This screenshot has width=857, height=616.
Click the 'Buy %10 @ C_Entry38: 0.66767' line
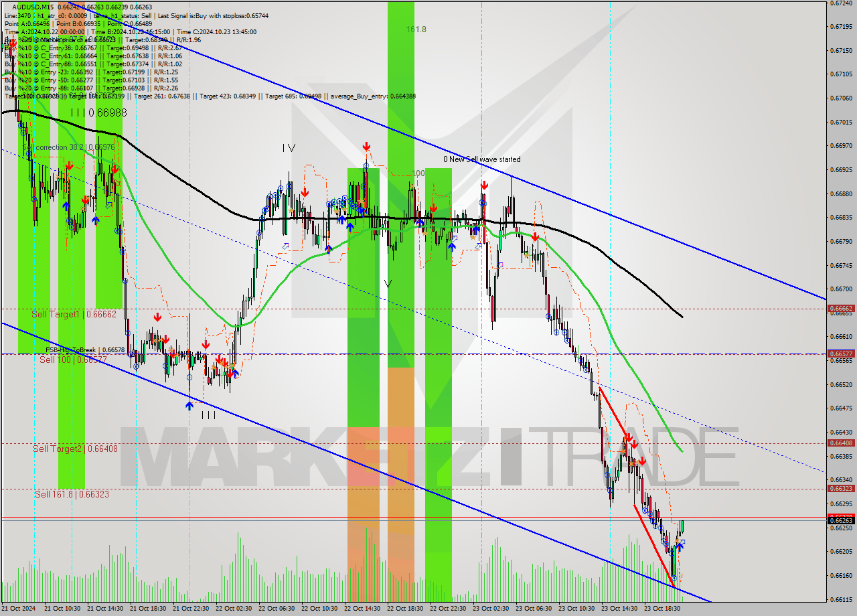click(x=51, y=48)
